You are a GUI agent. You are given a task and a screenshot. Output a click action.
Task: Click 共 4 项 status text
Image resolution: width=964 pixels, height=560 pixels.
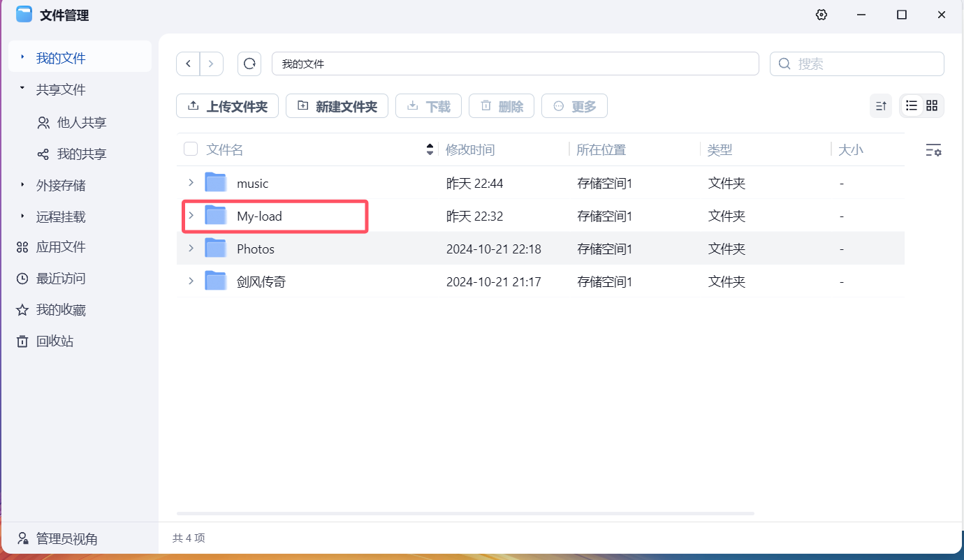coord(189,538)
